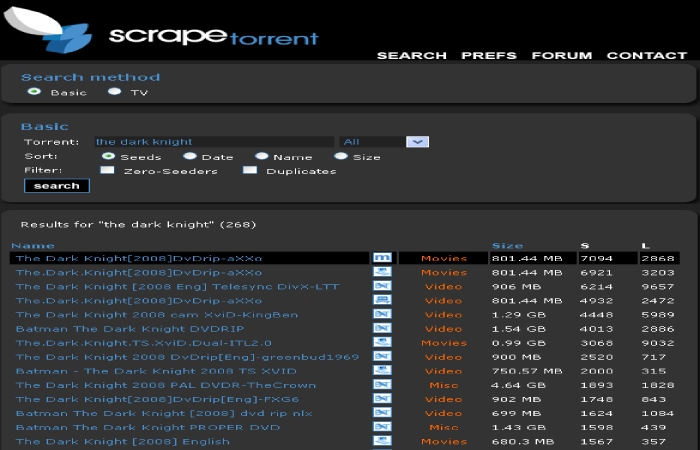Sort results by Name radio option
Viewport: 700px width, 450px height.
262,156
